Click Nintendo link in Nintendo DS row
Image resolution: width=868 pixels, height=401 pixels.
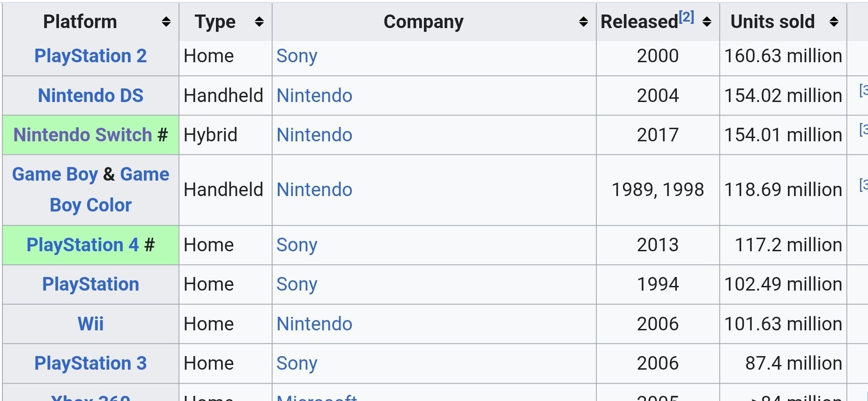314,95
